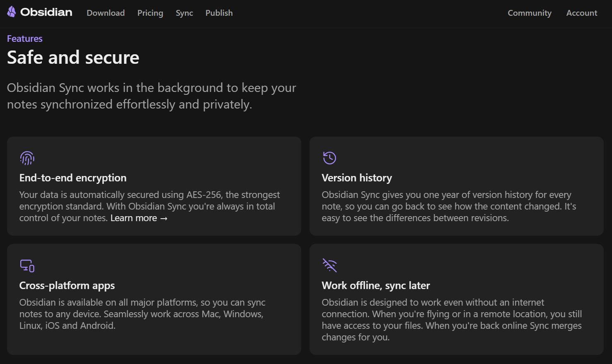Open the Download page from navigation

click(106, 13)
